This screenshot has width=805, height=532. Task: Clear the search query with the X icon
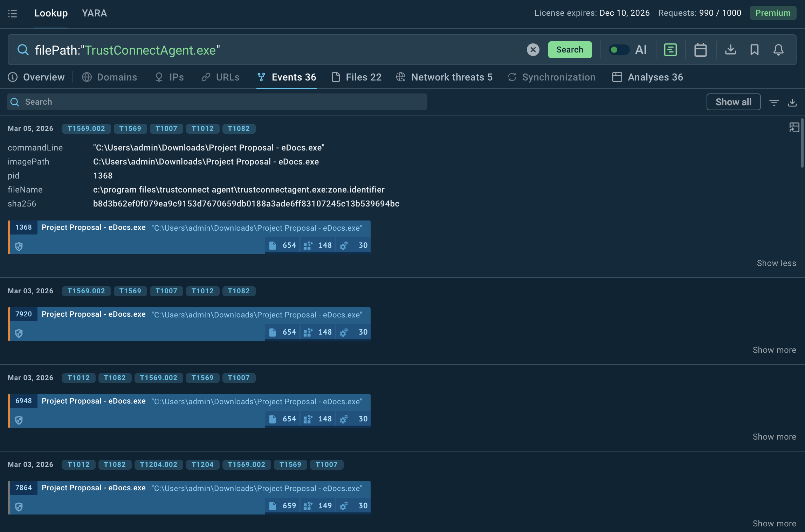coord(532,50)
